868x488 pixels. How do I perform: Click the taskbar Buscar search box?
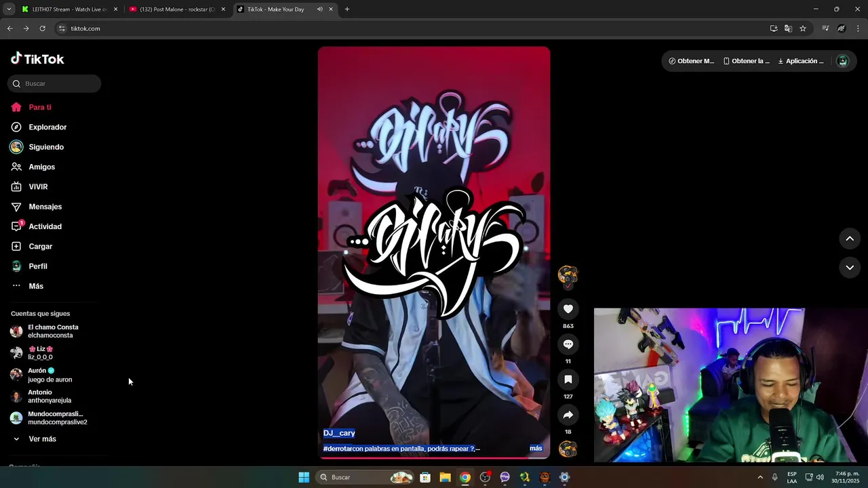366,477
